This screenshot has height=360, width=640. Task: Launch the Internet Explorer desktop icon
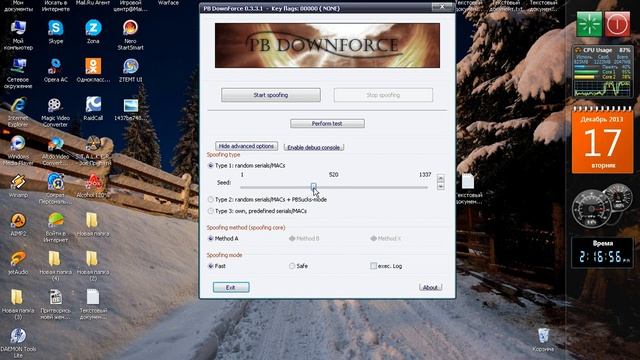point(18,112)
